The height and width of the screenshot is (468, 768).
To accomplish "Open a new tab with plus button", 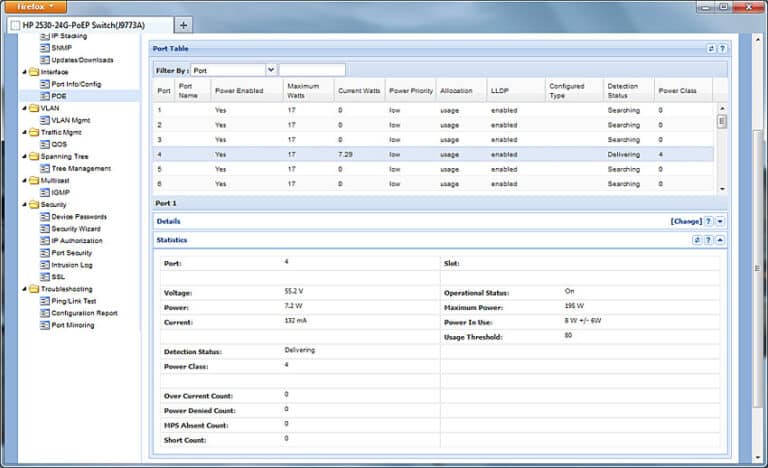I will click(x=183, y=25).
